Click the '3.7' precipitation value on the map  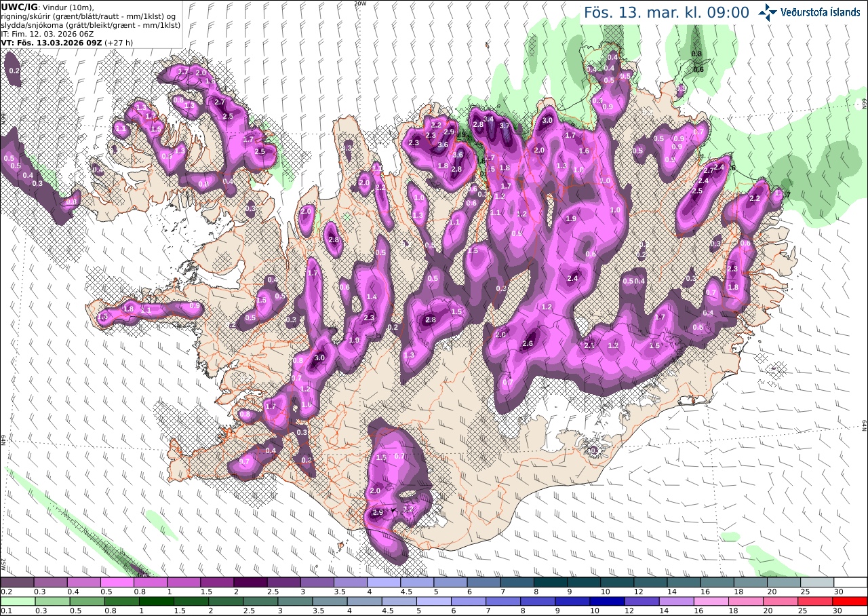point(505,126)
